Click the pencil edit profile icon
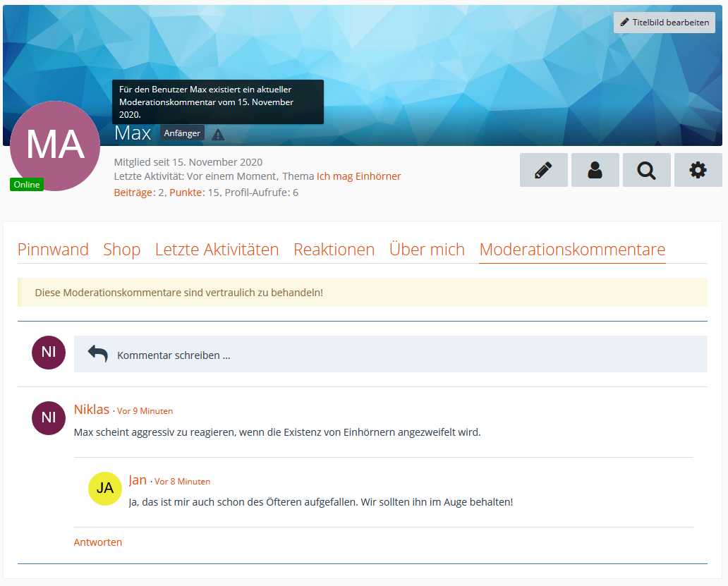This screenshot has height=586, width=728. [543, 170]
